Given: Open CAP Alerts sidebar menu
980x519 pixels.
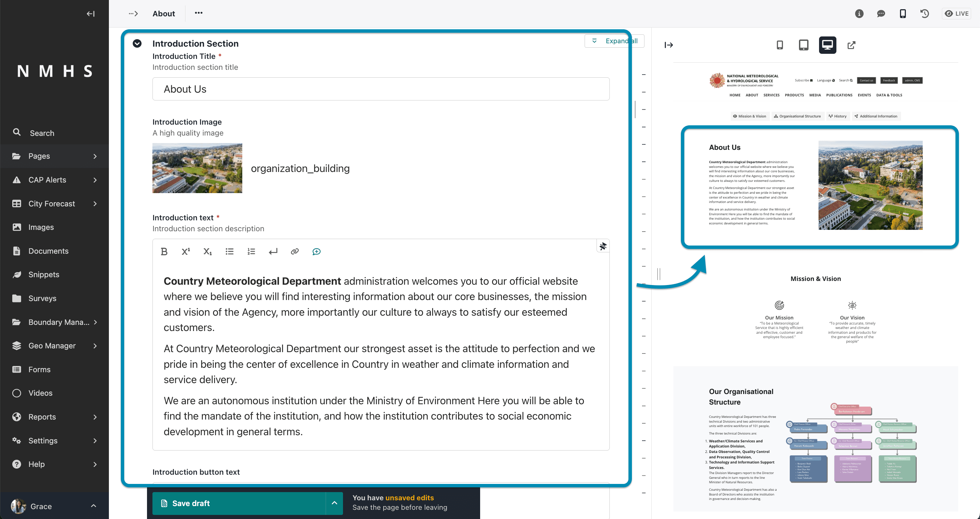Looking at the screenshot, I should click(54, 180).
